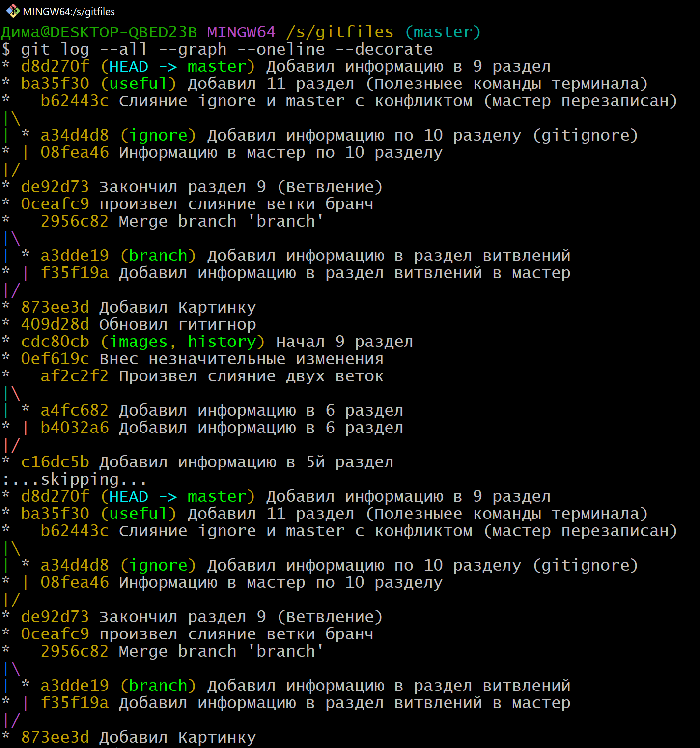Screen dimensions: 700x748
Task: Select hash de92d73 above the skipping line
Action: (x=55, y=187)
